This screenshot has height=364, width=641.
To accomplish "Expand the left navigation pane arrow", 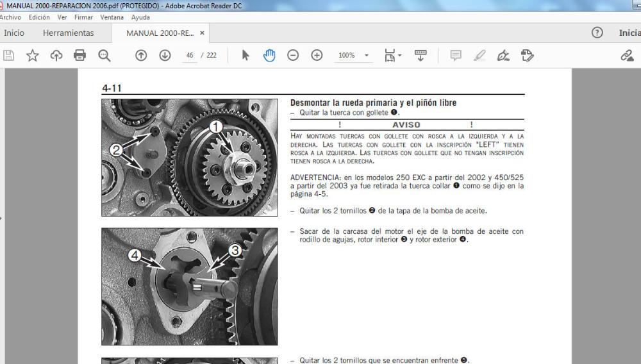I will pos(1,218).
